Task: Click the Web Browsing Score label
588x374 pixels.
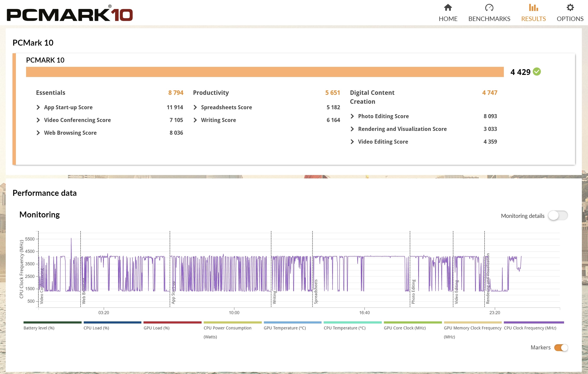Action: (70, 133)
